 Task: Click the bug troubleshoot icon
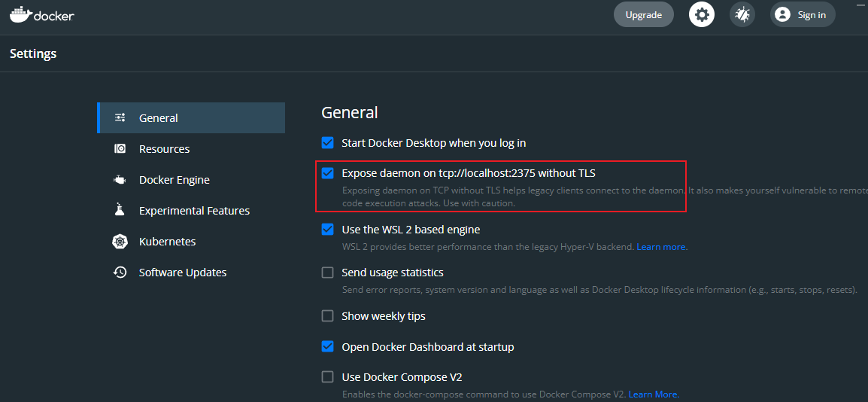click(743, 14)
